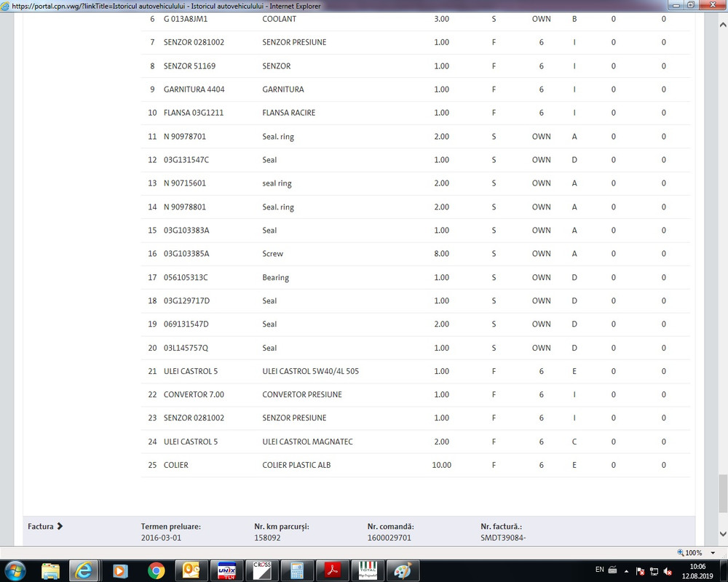Open the Calculator from the taskbar
728x582 pixels.
297,570
